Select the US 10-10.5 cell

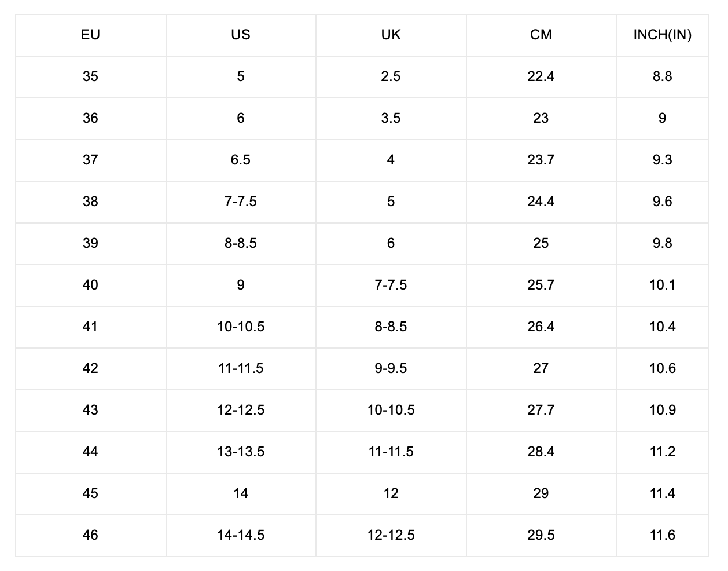click(241, 327)
